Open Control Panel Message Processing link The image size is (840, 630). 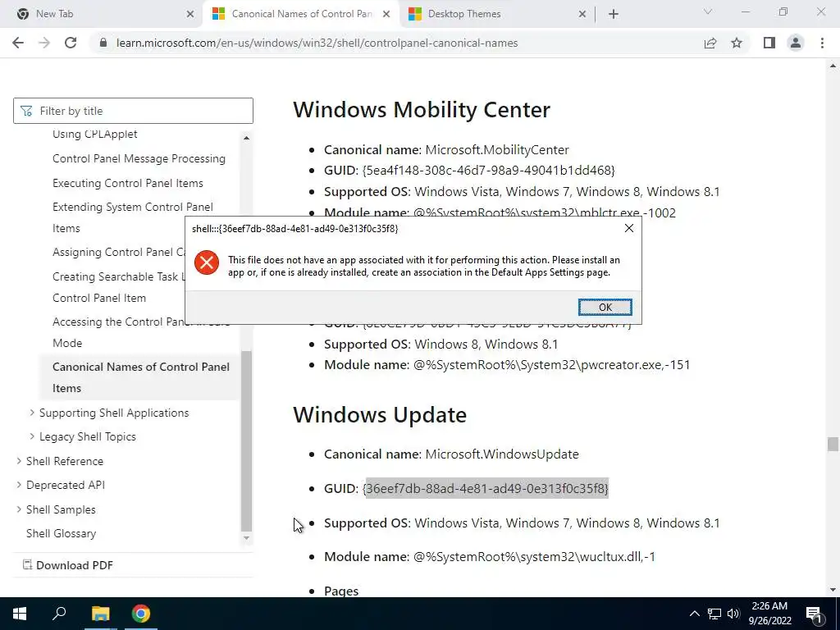pyautogui.click(x=139, y=158)
